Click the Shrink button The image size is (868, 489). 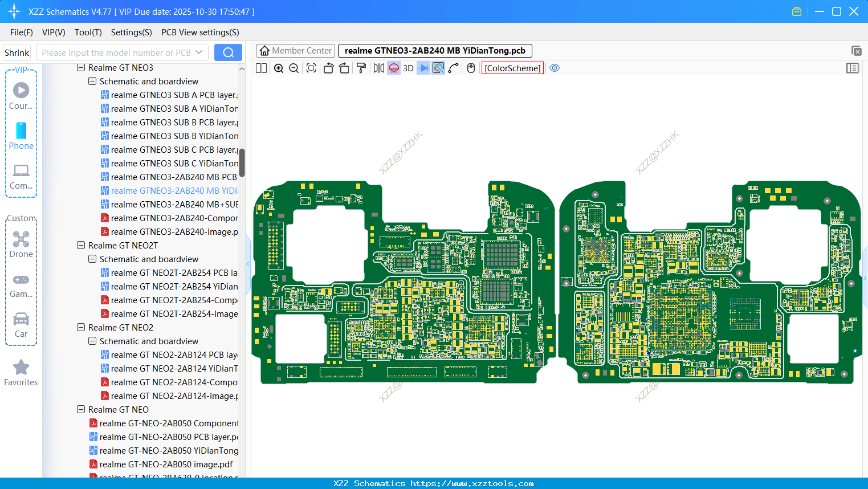[x=17, y=52]
